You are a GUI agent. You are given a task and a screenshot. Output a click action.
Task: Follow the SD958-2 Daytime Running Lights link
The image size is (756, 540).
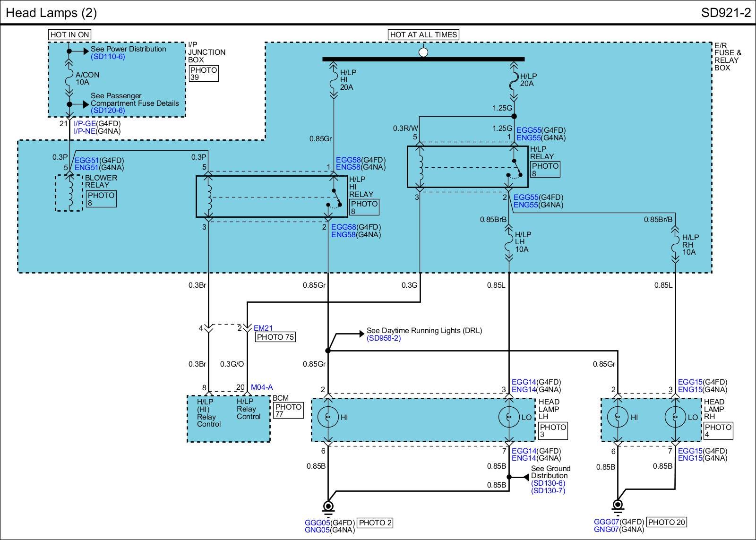[x=383, y=338]
